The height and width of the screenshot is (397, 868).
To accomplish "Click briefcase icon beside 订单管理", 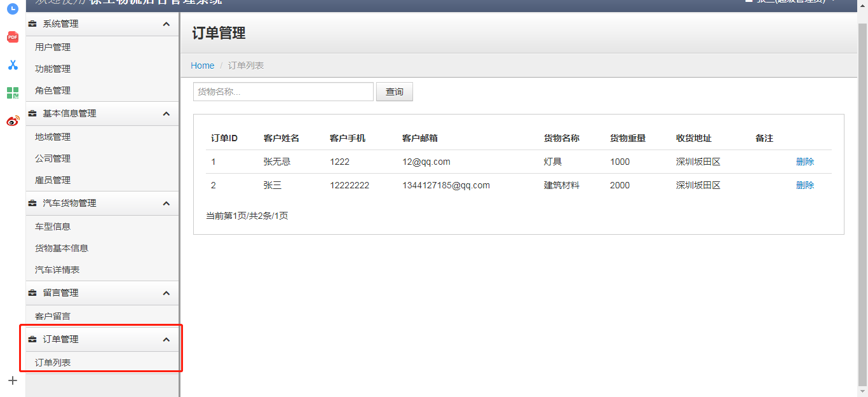I will coord(32,340).
